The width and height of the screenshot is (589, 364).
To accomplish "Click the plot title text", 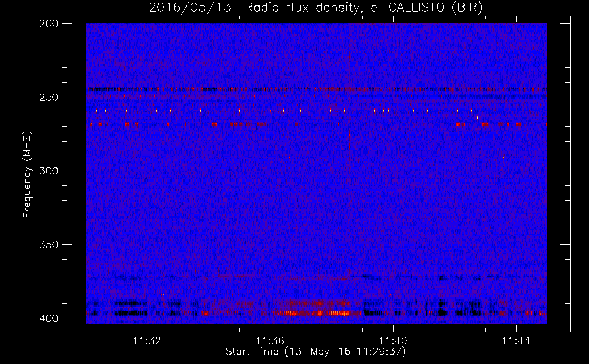I will (316, 8).
